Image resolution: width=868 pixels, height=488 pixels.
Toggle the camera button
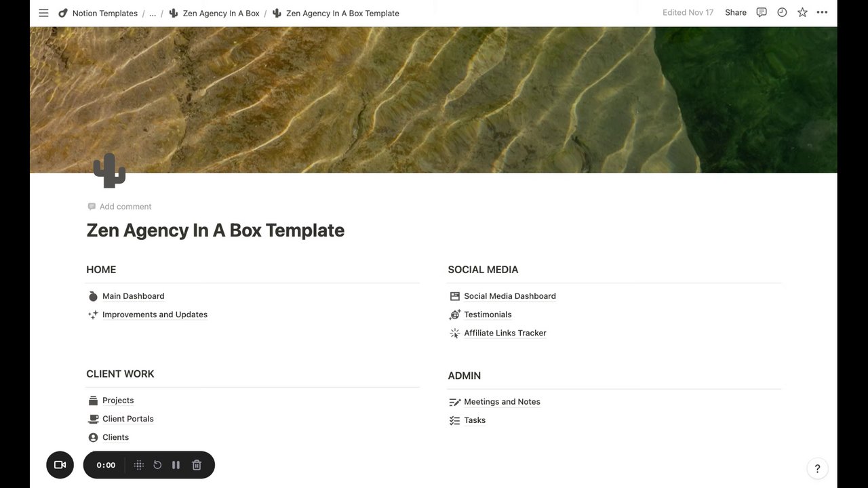60,465
